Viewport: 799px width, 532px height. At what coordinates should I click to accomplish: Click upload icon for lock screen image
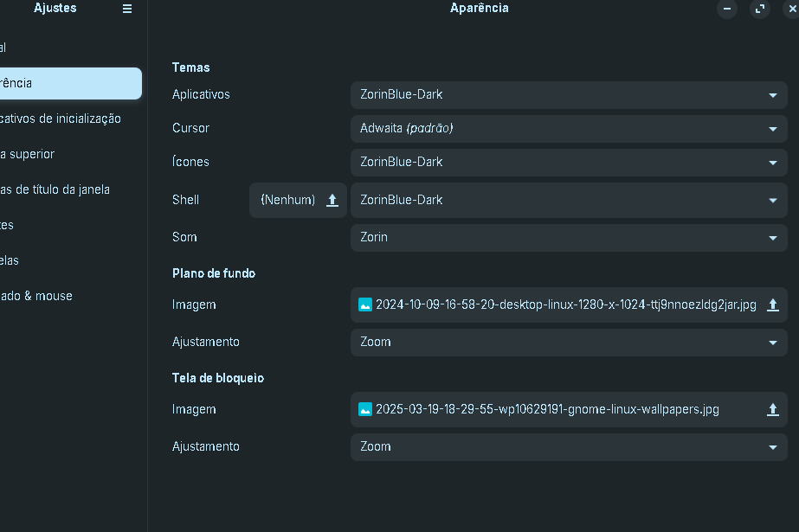(x=772, y=409)
